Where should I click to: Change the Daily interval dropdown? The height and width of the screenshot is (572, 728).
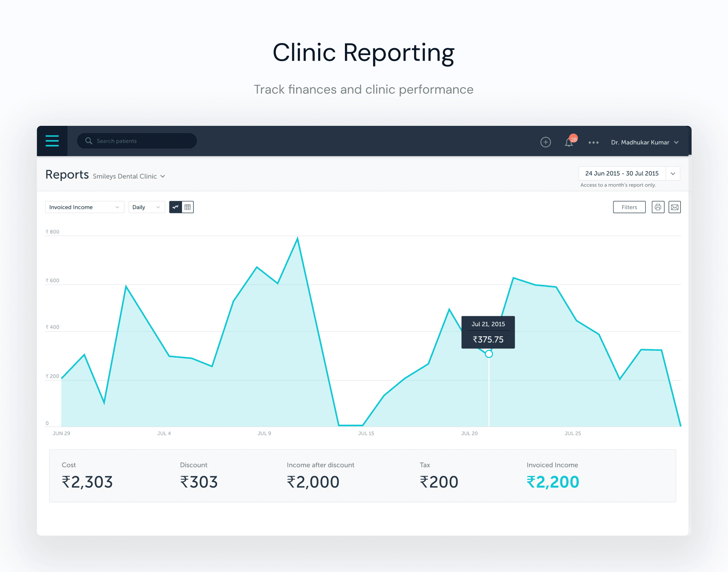tap(146, 207)
